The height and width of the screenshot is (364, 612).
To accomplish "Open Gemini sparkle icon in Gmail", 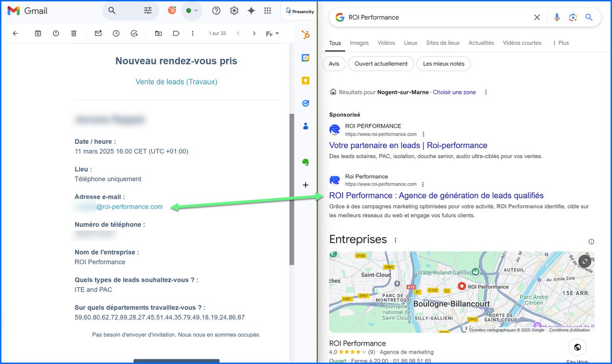I will pos(251,11).
